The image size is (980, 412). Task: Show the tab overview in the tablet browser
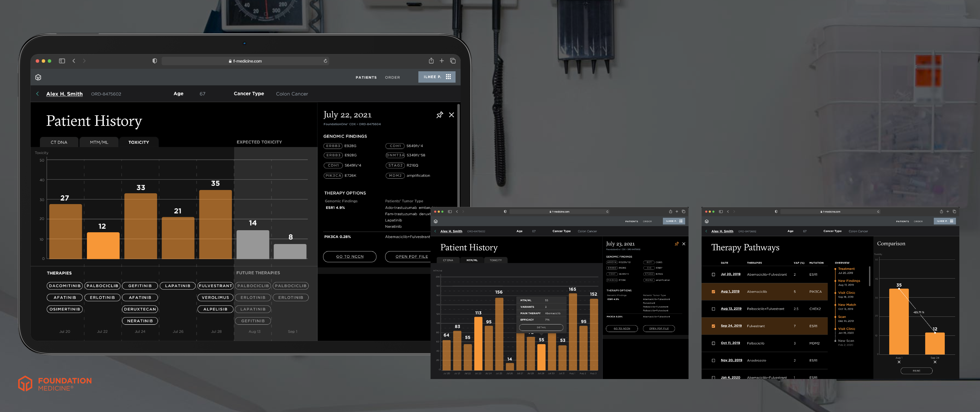coord(453,61)
